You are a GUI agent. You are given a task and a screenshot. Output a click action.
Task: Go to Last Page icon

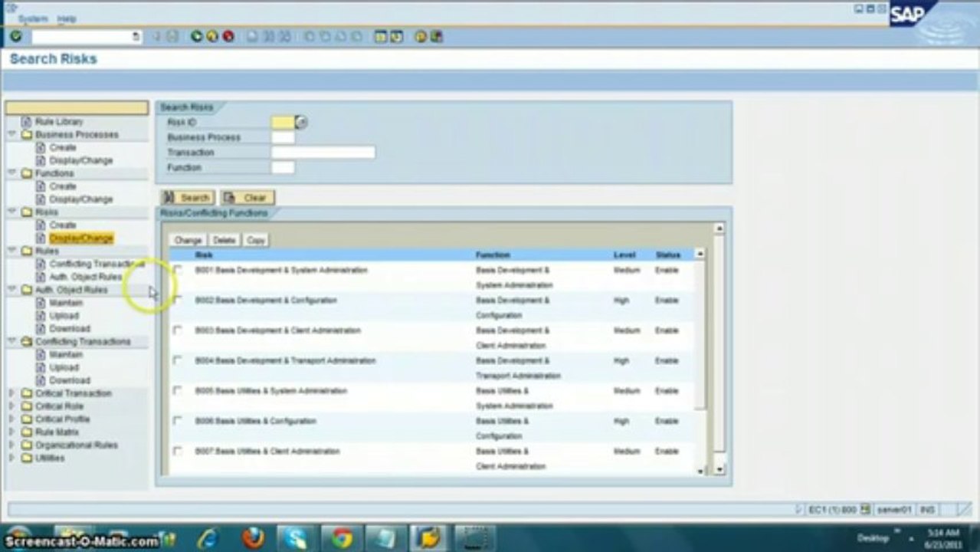356,36
